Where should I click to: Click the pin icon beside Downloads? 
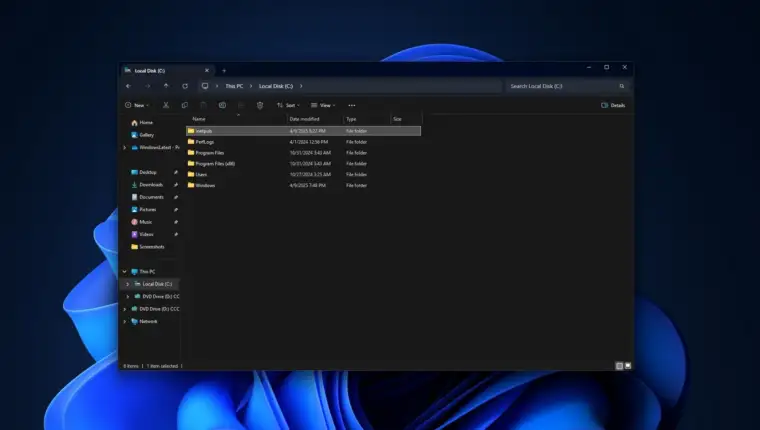click(175, 185)
